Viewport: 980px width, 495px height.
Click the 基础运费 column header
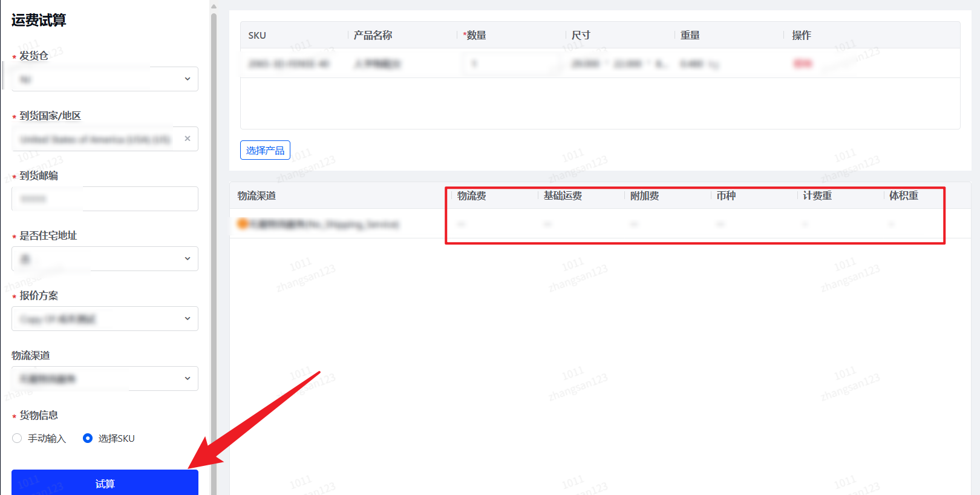[x=563, y=195]
